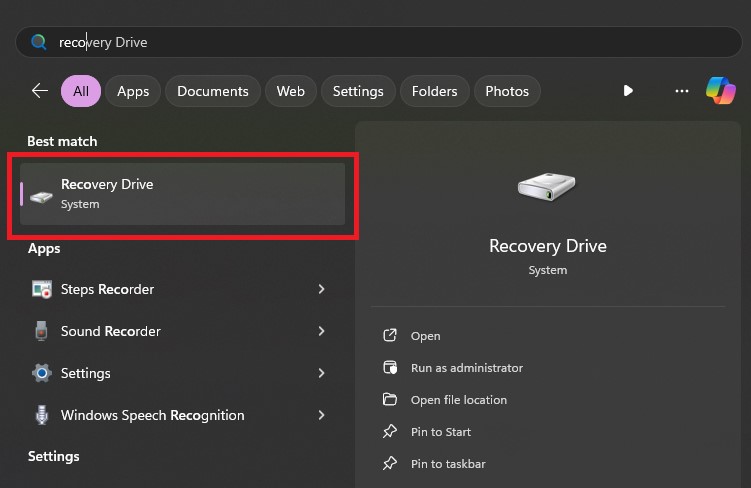Click the large Recovery Drive icon in the preview pane

546,186
